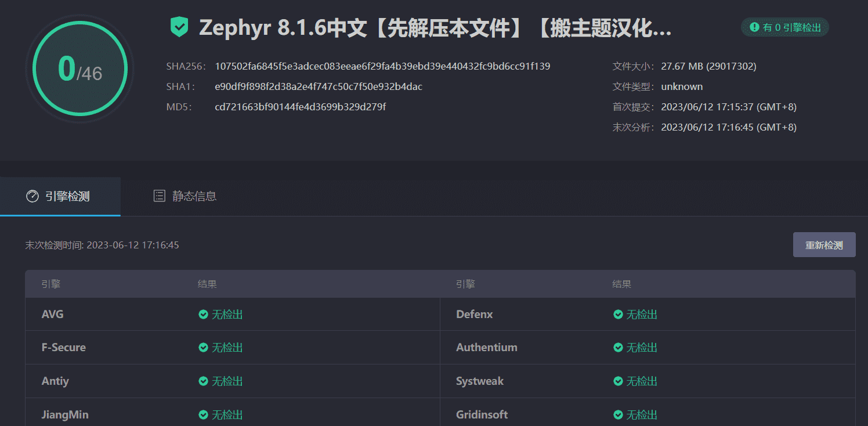Click the AVG engine name

point(53,315)
